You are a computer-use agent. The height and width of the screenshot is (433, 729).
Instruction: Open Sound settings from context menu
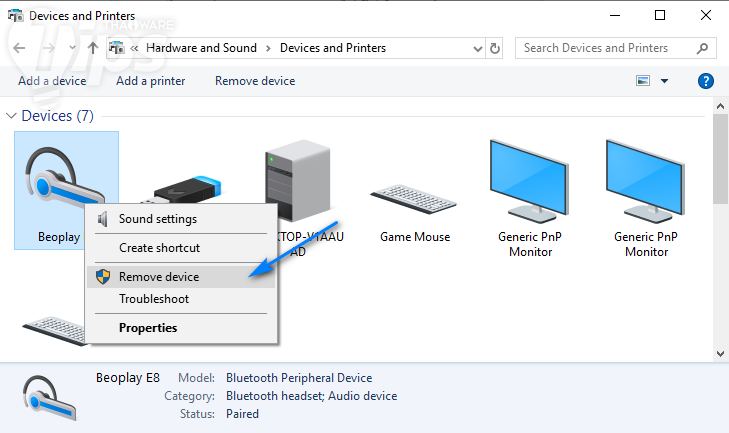pyautogui.click(x=157, y=219)
